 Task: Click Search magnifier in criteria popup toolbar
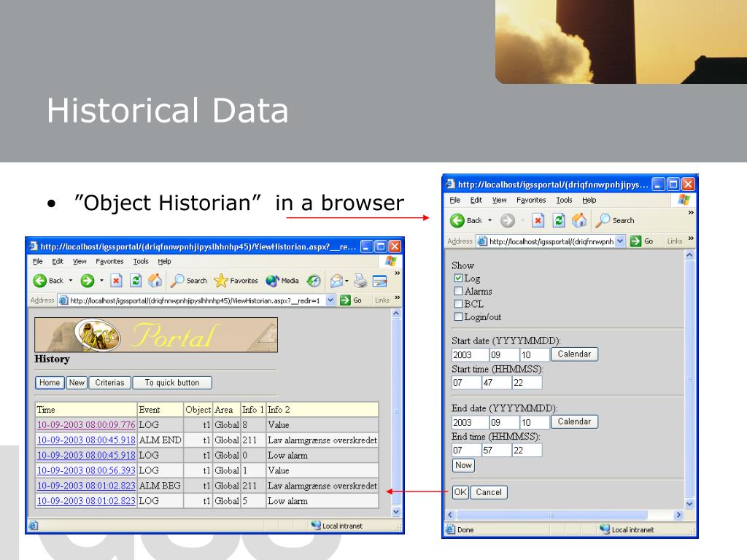coord(603,220)
